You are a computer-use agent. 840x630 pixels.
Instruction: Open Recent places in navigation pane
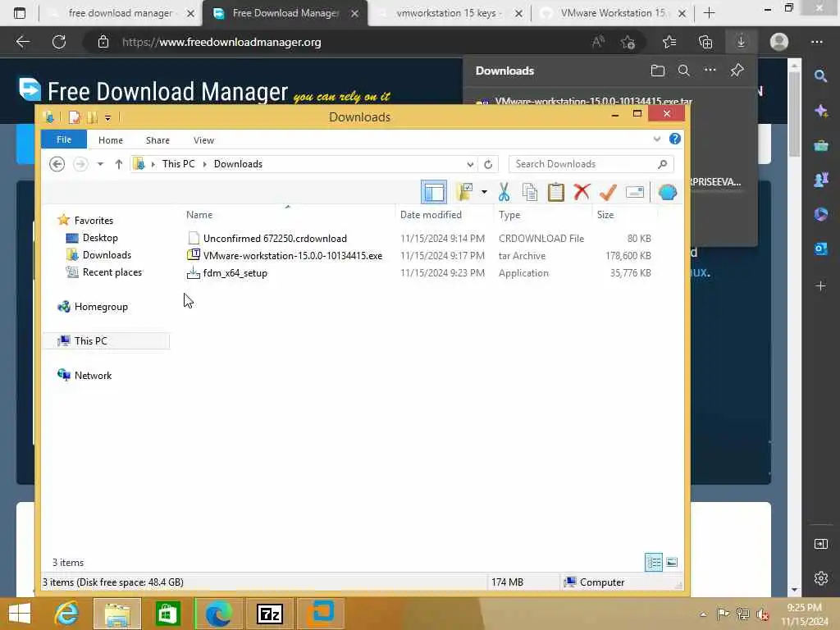click(112, 272)
